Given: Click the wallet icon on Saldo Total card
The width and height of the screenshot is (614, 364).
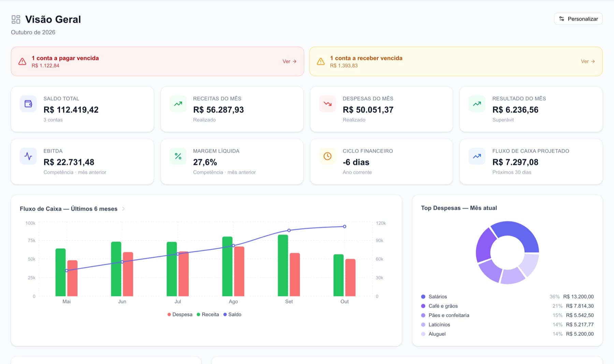Looking at the screenshot, I should coord(28,104).
